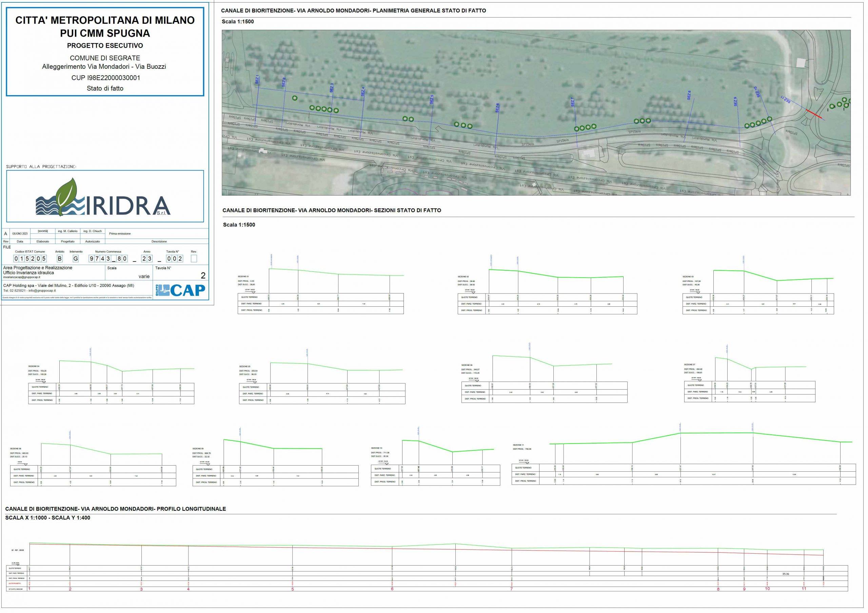
Task: Click 'Ufficio Invarianza idraulica' line
Action: (x=28, y=273)
